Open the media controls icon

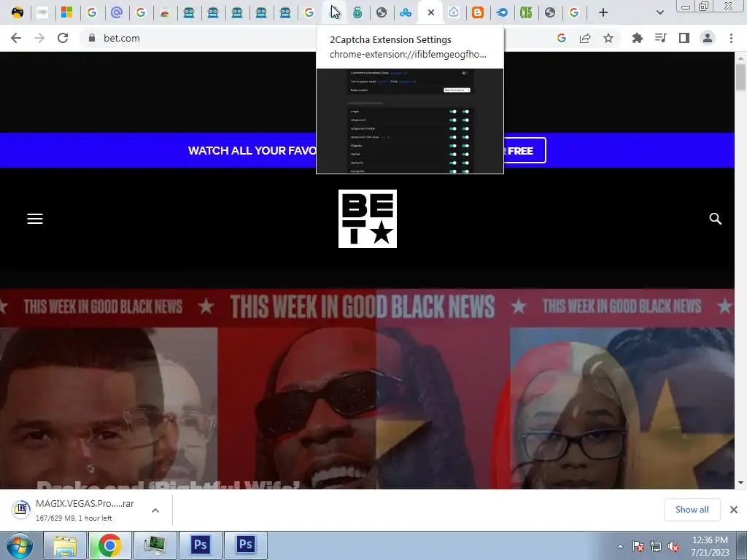[x=660, y=38]
